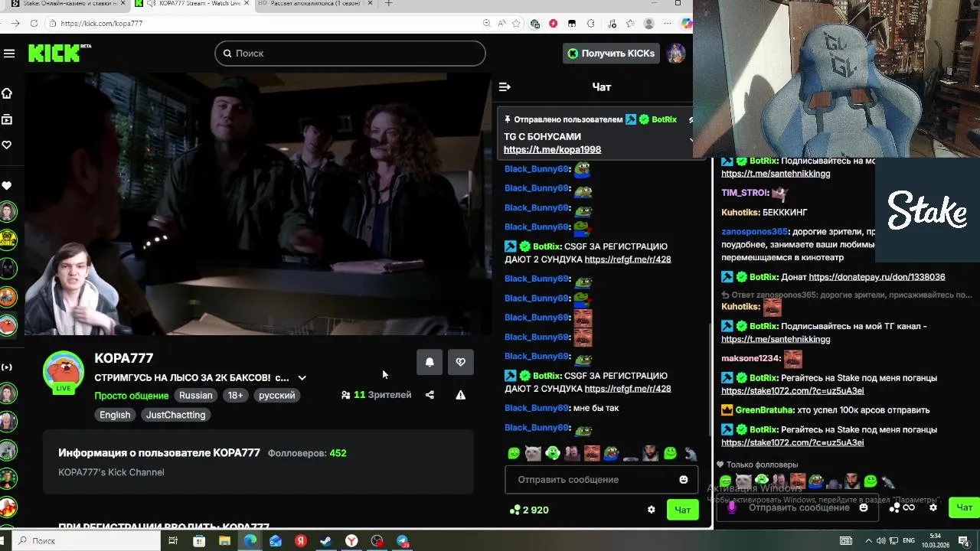980x551 pixels.
Task: Collapse the chat panel with arrow icon
Action: (505, 86)
